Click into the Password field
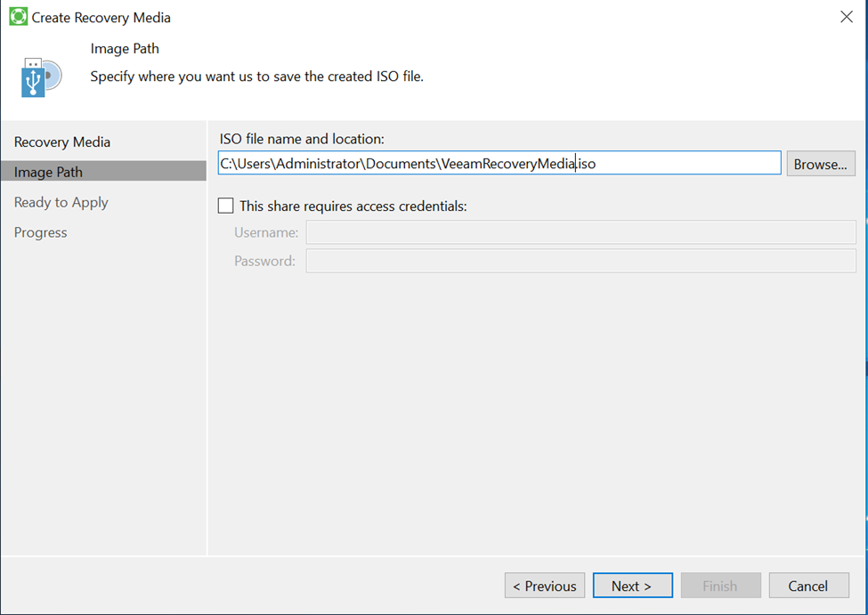The width and height of the screenshot is (868, 615). tap(580, 261)
